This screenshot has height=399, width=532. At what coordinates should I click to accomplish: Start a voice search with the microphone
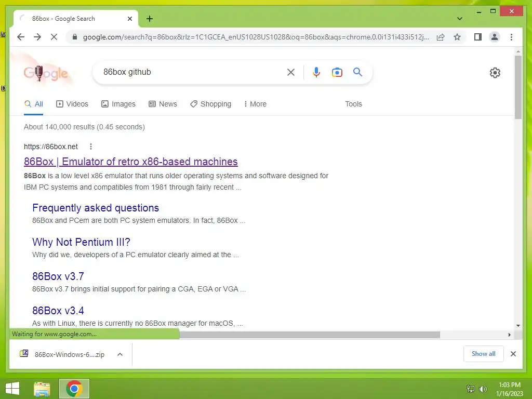pyautogui.click(x=316, y=72)
